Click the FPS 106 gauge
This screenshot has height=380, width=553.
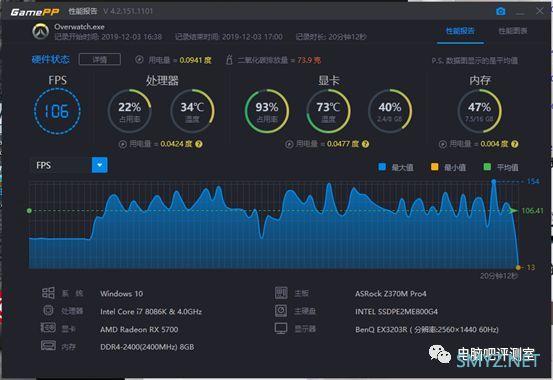[x=57, y=111]
